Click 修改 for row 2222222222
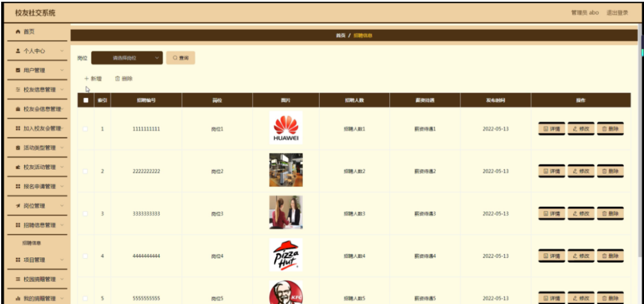The image size is (644, 304). 581,171
